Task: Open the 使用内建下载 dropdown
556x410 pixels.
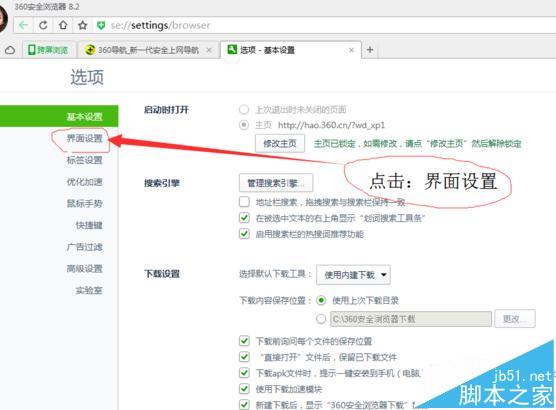Action: (353, 275)
